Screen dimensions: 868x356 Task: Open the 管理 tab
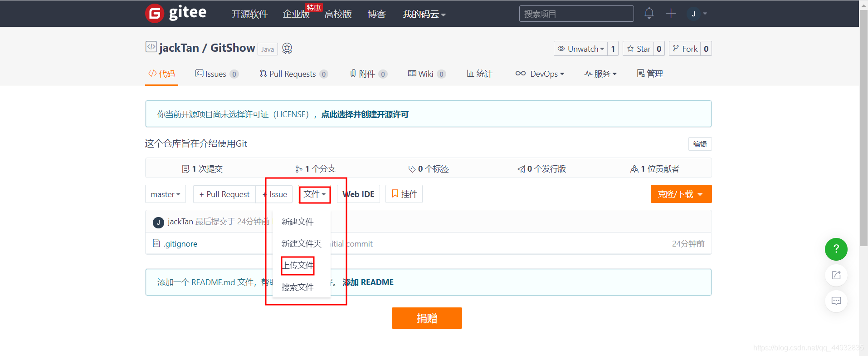[650, 74]
